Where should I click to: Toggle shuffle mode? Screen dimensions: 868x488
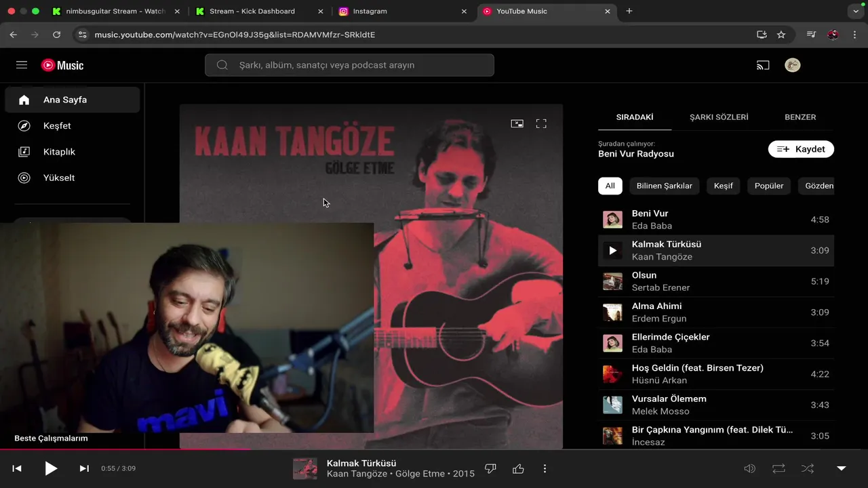(808, 468)
